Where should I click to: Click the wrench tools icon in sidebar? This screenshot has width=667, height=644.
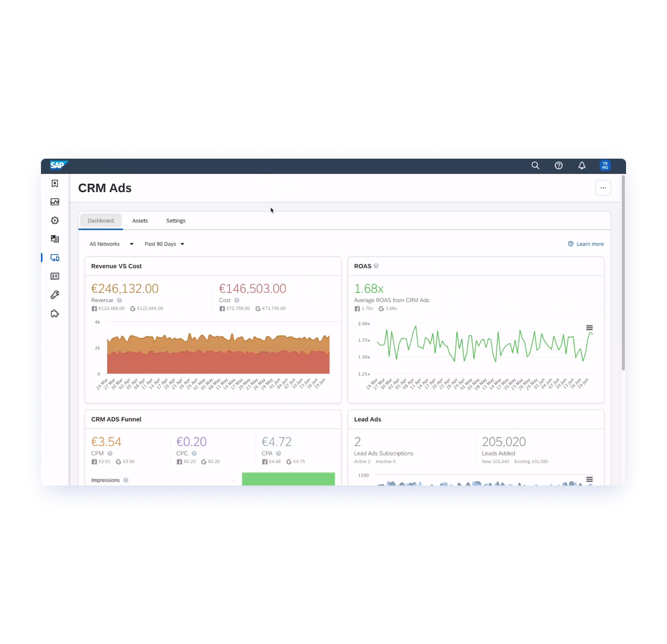55,295
